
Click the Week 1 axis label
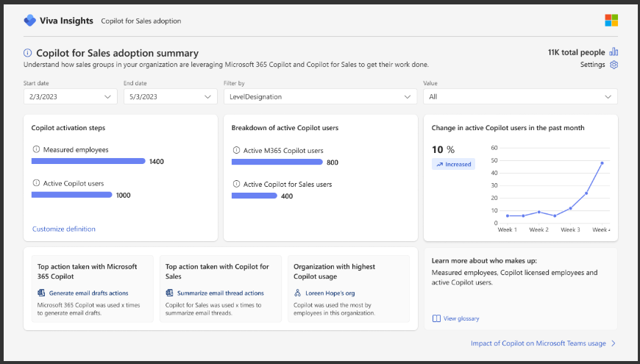click(x=508, y=229)
